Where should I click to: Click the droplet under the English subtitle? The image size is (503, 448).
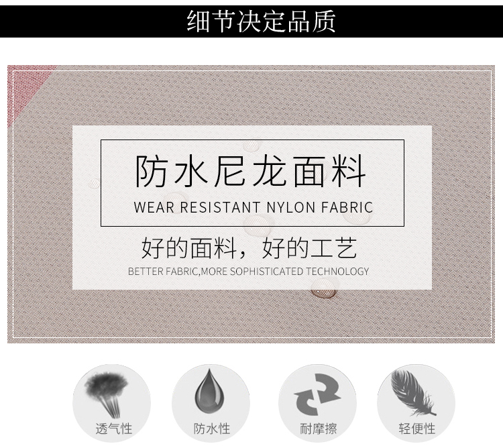(x=258, y=225)
